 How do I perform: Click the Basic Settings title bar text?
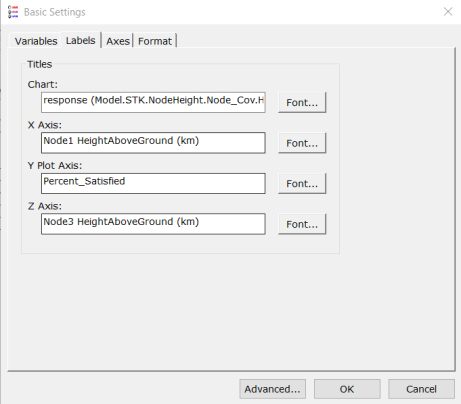click(55, 12)
